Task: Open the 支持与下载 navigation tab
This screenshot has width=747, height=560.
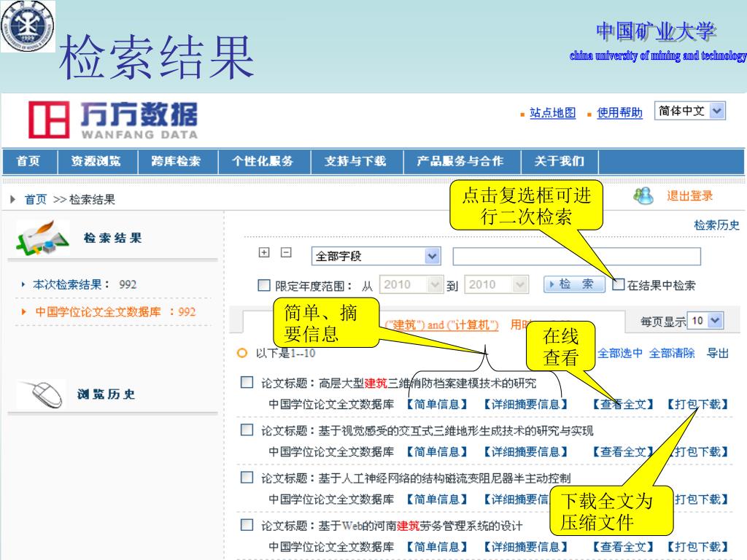Action: (356, 161)
